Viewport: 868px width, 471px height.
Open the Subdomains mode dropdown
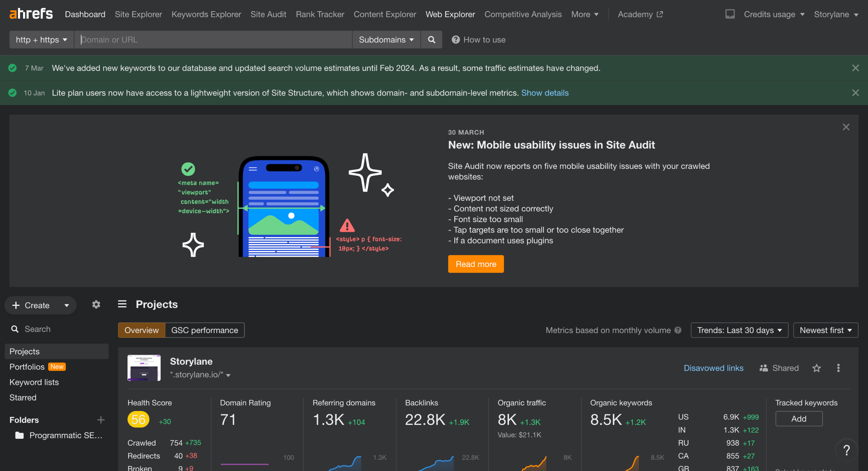click(386, 40)
